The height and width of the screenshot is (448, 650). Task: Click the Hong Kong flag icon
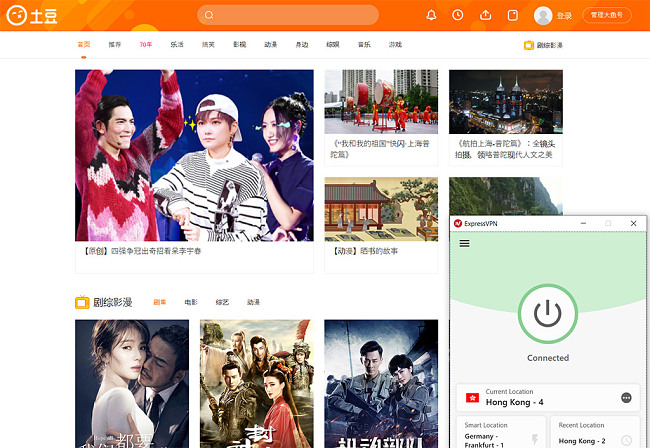point(472,398)
